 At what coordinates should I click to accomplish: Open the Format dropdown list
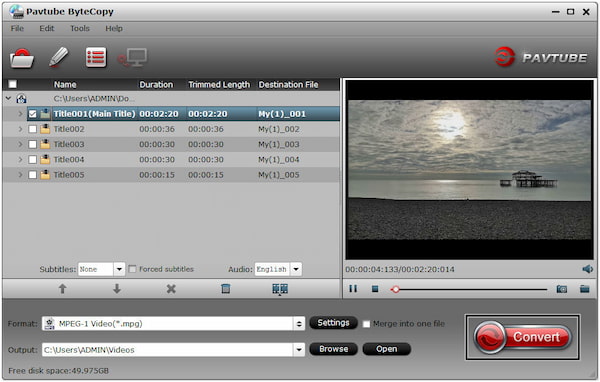click(x=299, y=324)
